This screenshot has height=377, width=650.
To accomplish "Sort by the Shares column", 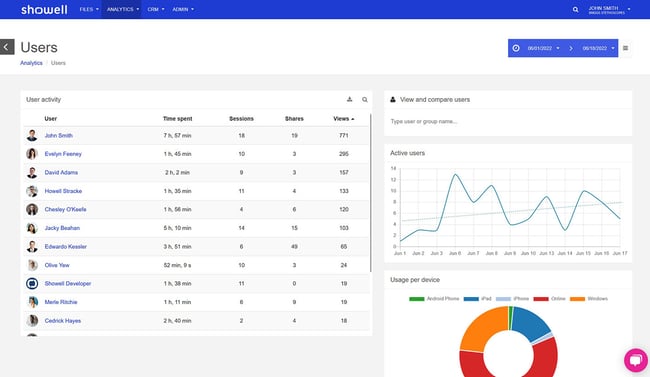I will point(294,119).
